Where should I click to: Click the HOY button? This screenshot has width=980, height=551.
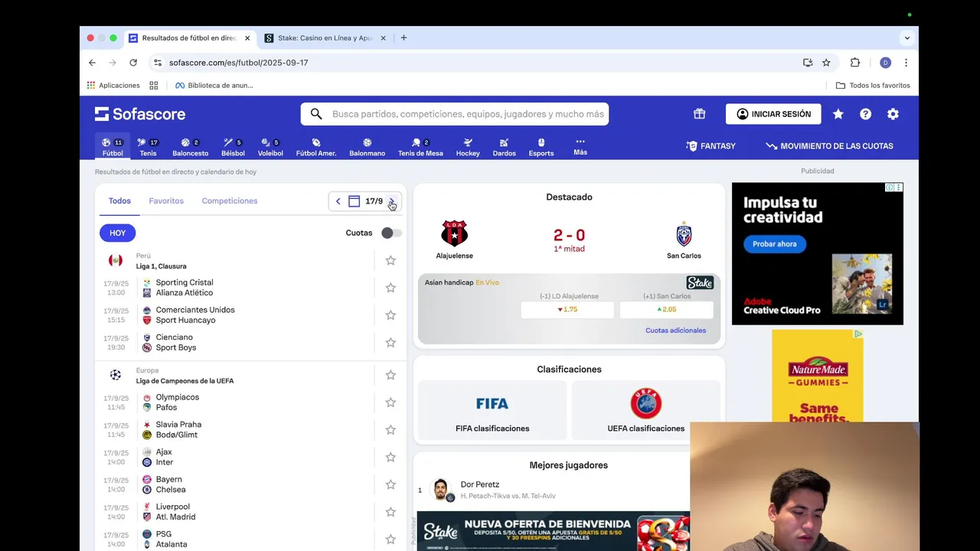coord(117,233)
